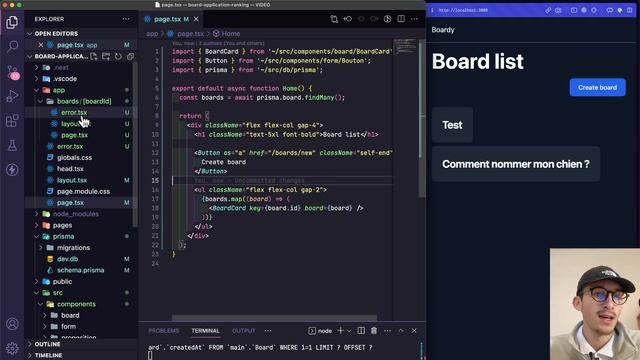This screenshot has height=360, width=640.
Task: Maximize the terminal panel with chevron up
Action: click(x=401, y=331)
